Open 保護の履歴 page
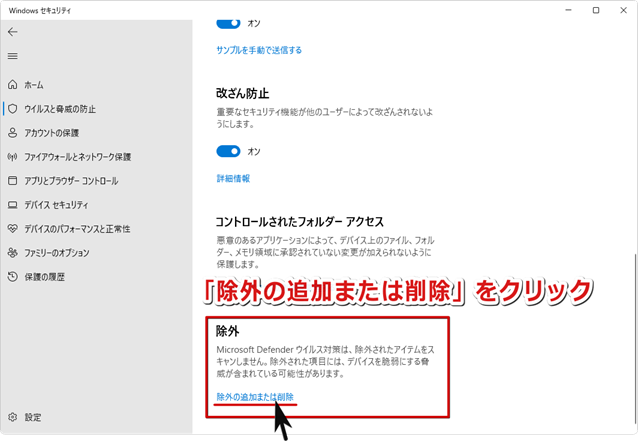The image size is (638, 441). click(44, 277)
